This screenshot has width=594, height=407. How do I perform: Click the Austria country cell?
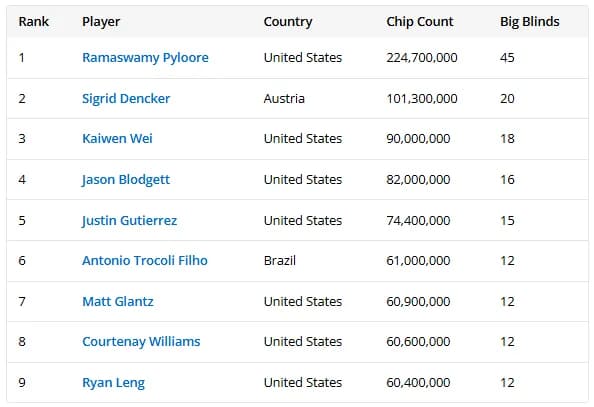(284, 99)
